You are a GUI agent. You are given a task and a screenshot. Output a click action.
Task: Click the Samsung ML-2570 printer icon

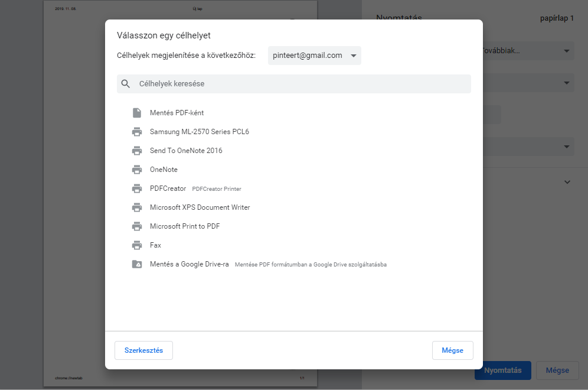(x=137, y=132)
